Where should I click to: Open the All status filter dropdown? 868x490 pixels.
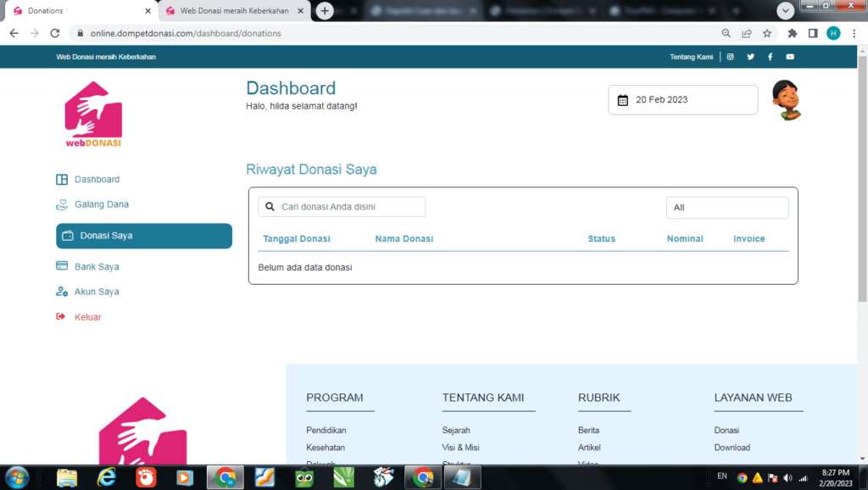[726, 208]
